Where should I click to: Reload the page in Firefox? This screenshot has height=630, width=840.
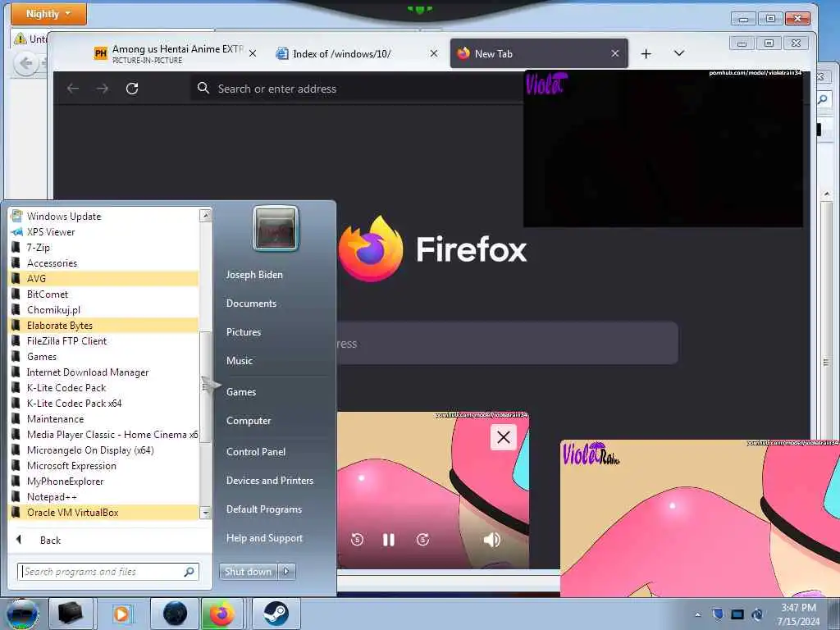[132, 89]
